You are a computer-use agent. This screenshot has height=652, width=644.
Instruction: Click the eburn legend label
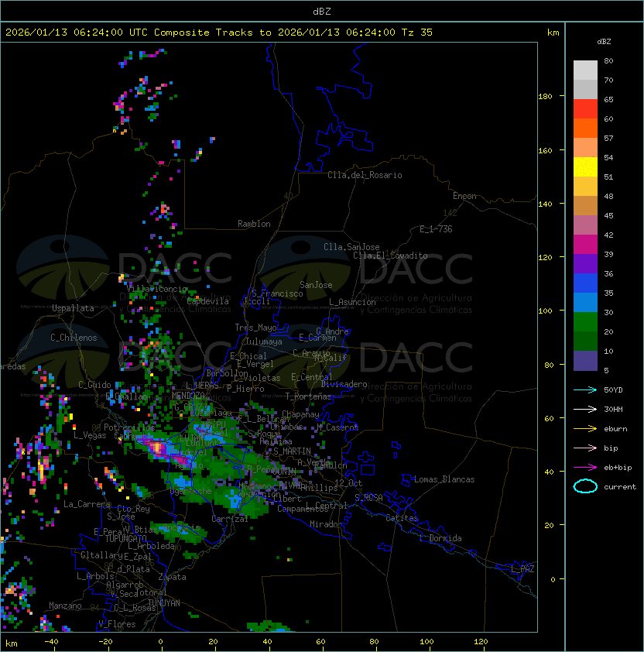pyautogui.click(x=615, y=429)
